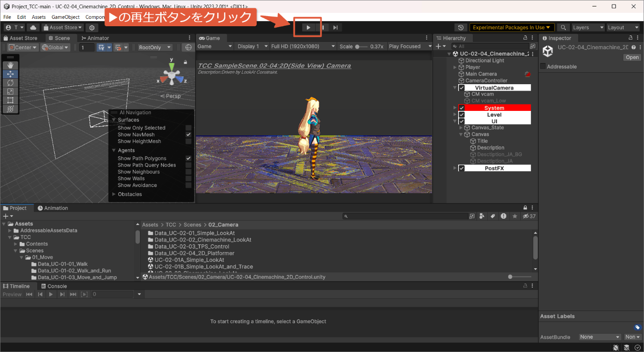Click the Asset Store toolbar button

click(x=63, y=28)
